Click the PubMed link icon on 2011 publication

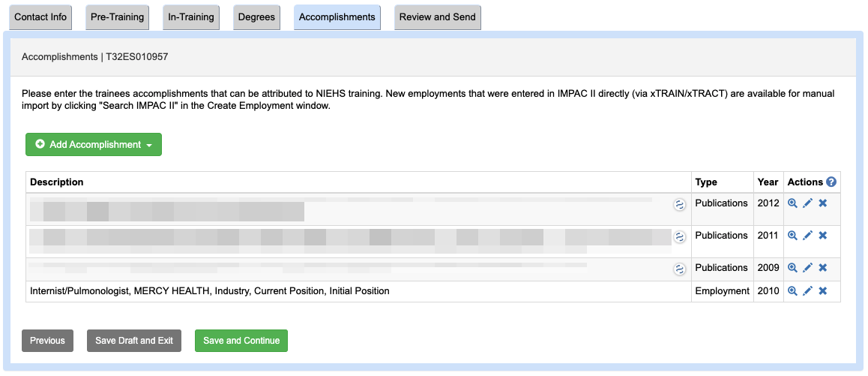click(680, 236)
